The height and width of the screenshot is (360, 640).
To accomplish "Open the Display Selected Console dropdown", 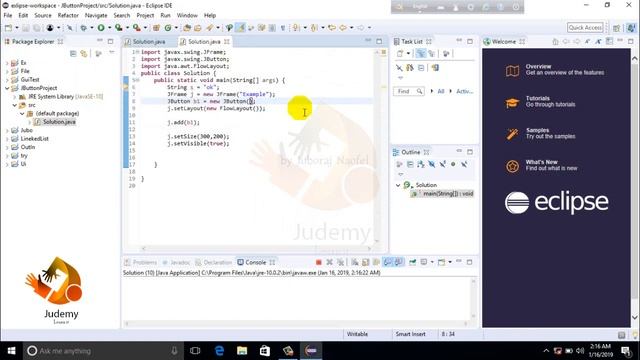I will [x=432, y=262].
